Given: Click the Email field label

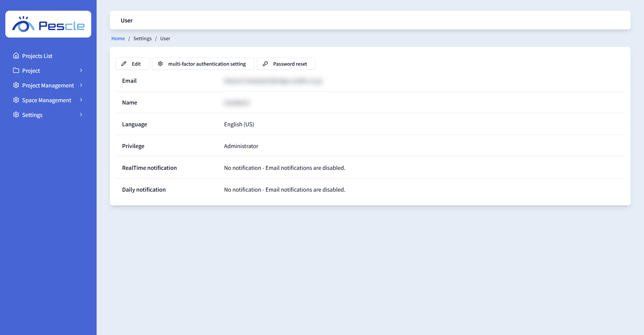Looking at the screenshot, I should (129, 81).
